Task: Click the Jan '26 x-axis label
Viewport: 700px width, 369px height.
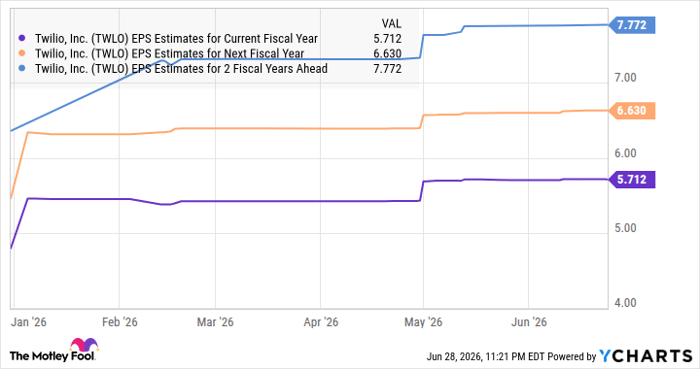Action: click(x=29, y=322)
